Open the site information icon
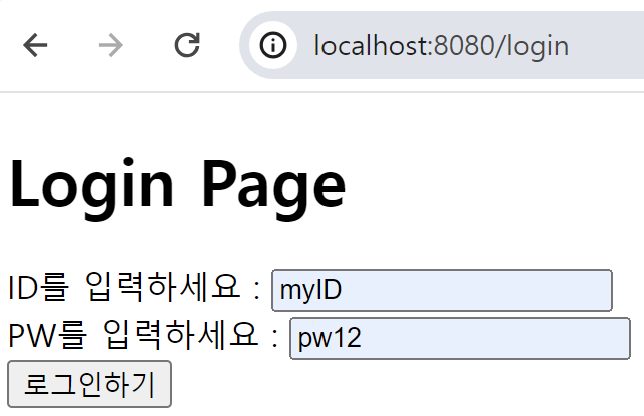The height and width of the screenshot is (416, 644). (x=273, y=45)
